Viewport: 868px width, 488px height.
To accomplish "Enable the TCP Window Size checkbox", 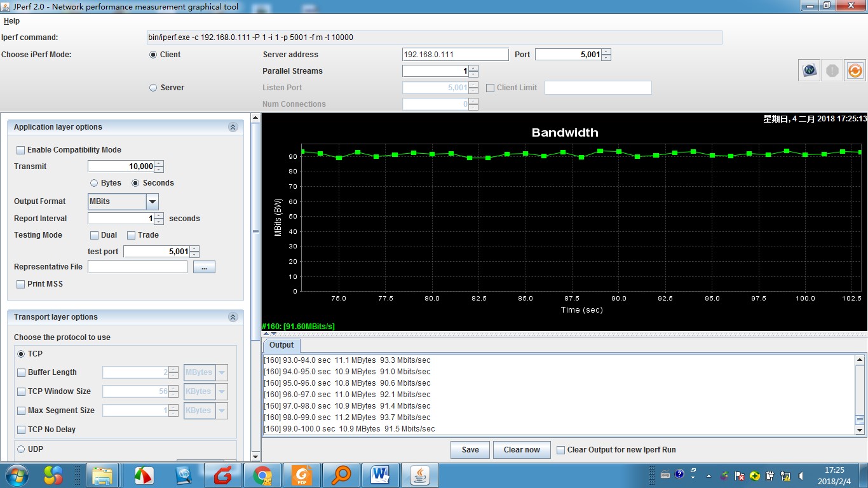I will (22, 391).
